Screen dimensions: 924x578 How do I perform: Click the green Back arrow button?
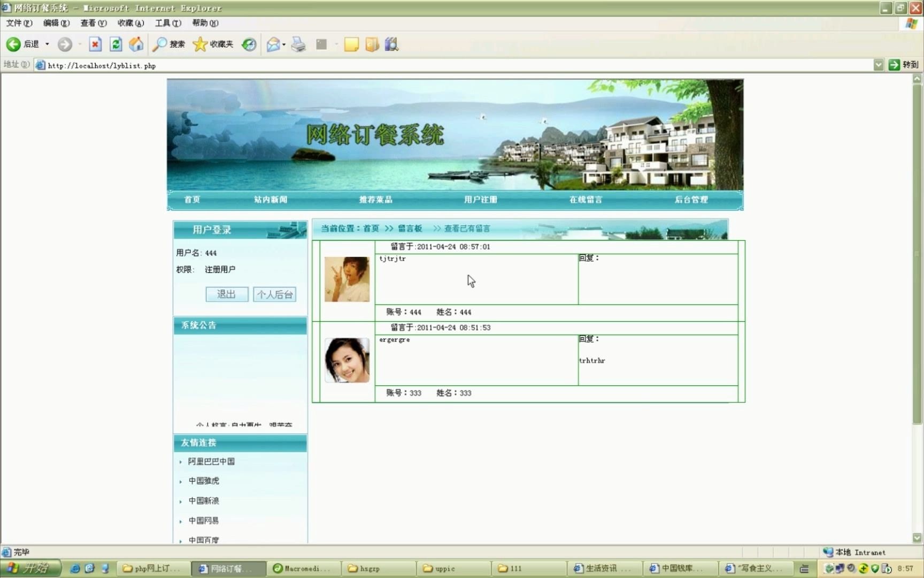13,44
